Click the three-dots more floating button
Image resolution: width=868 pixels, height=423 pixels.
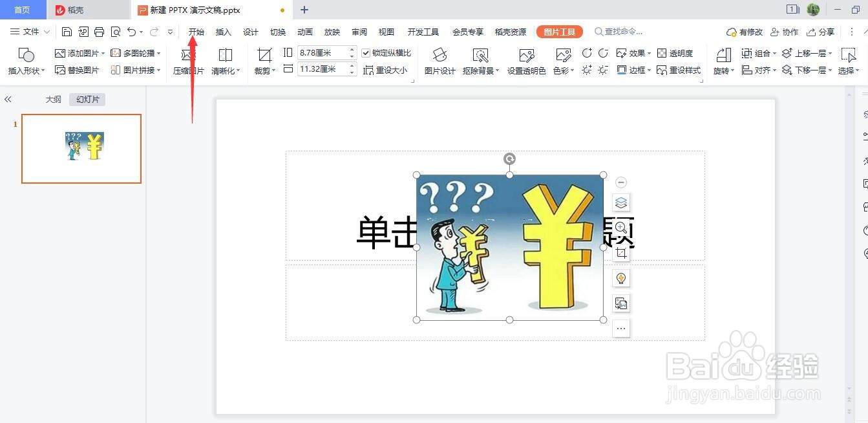(x=621, y=329)
